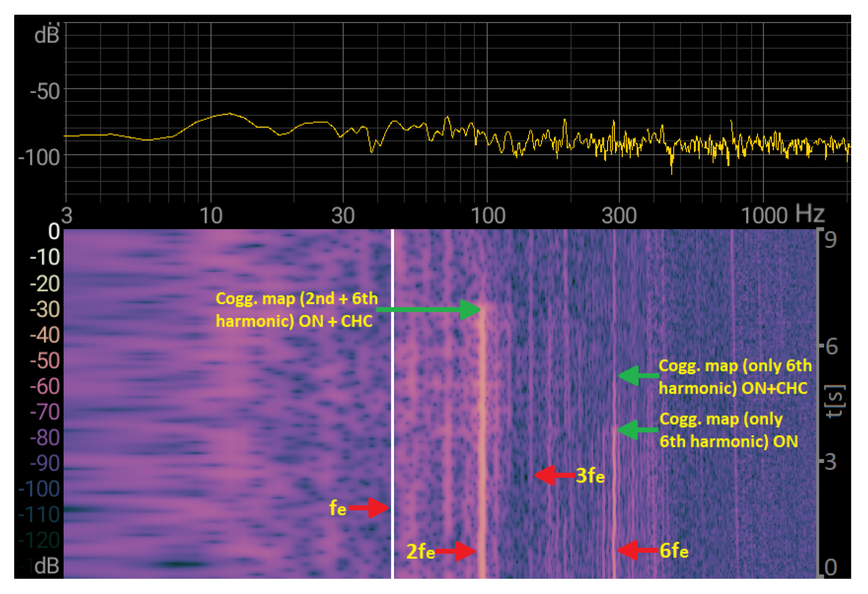Click the t[s] time axis label
The image size is (868, 594).
(835, 401)
